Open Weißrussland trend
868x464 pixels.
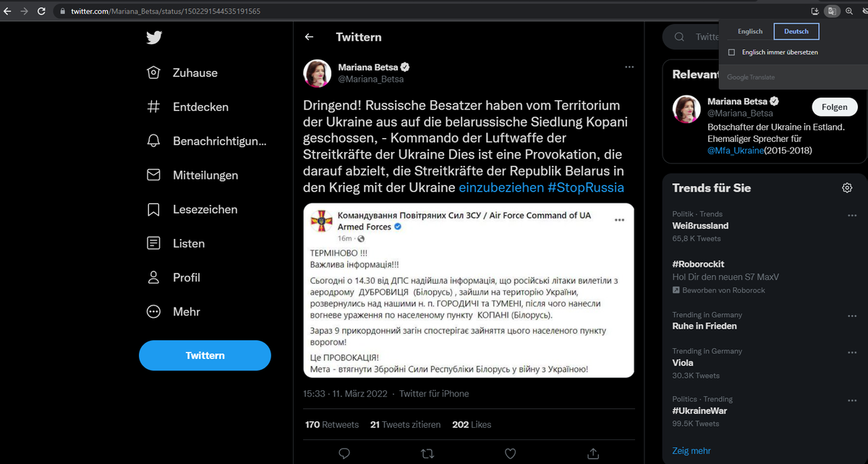(700, 226)
